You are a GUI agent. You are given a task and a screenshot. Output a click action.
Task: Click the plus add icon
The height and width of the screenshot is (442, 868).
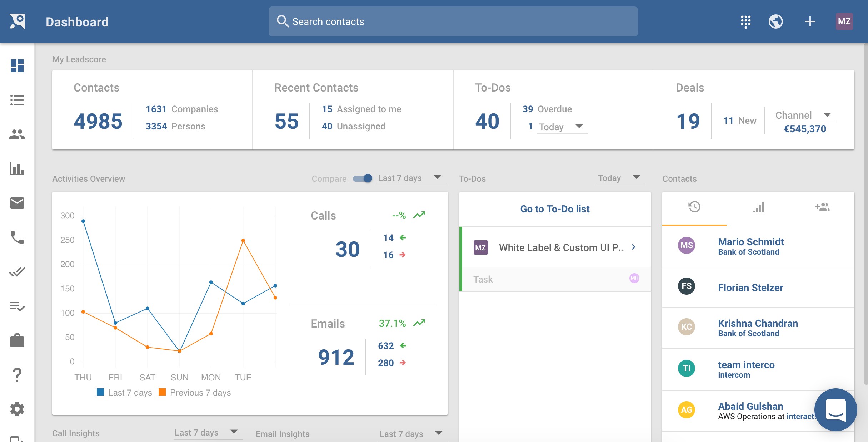(x=810, y=21)
